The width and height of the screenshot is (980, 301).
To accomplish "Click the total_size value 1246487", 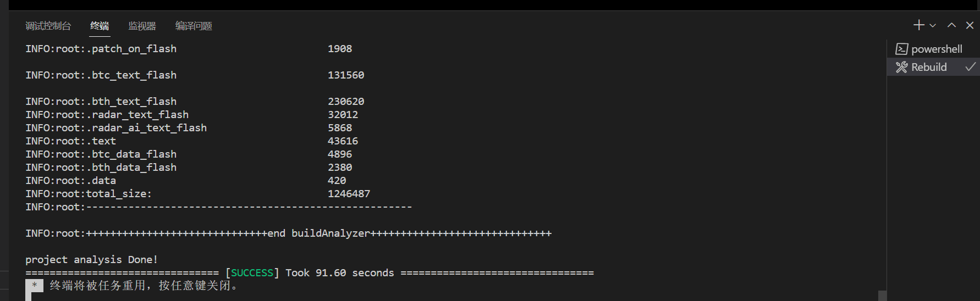I will click(x=349, y=194).
